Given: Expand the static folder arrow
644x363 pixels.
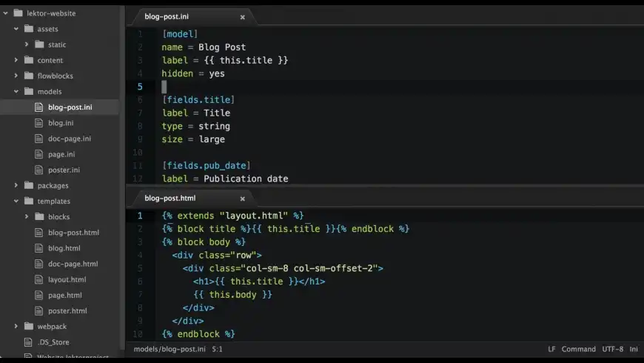Looking at the screenshot, I should (x=27, y=44).
